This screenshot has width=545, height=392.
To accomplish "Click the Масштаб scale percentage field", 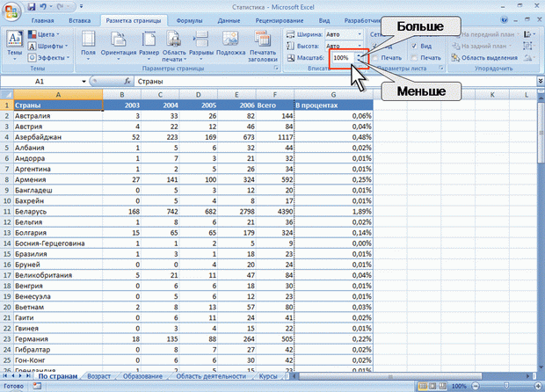I will point(343,58).
